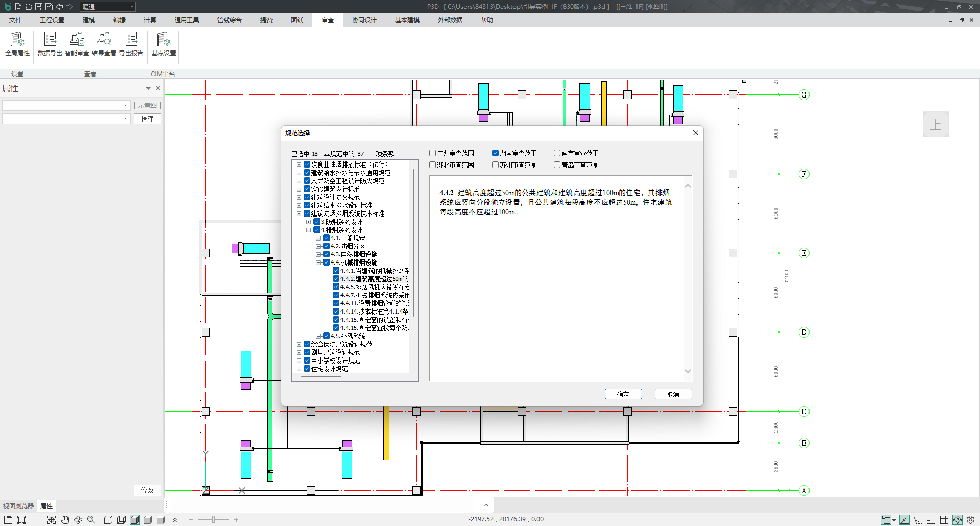This screenshot has height=526, width=980.
Task: Open 基点设置 in the ribbon
Action: [164, 44]
